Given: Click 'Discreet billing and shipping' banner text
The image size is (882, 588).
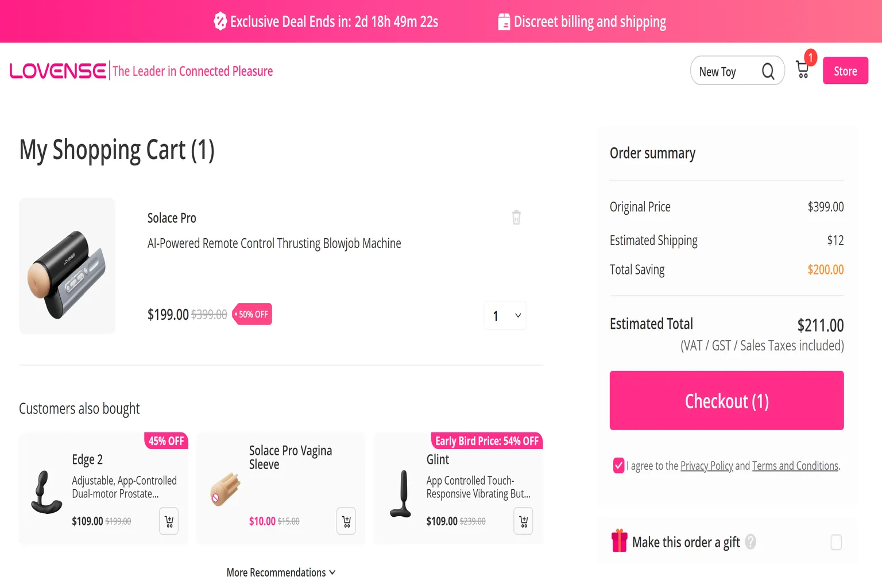Looking at the screenshot, I should coord(590,22).
